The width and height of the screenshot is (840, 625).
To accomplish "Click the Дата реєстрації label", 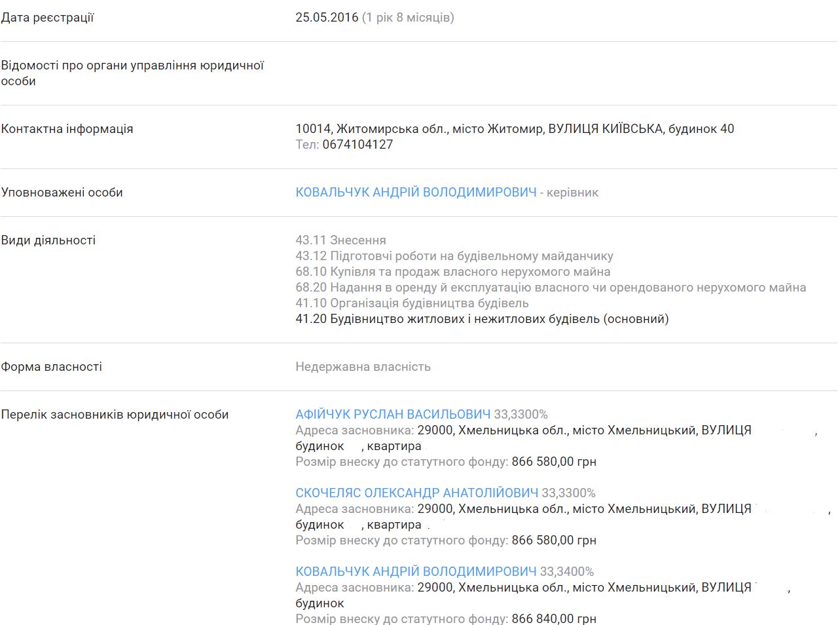I will pyautogui.click(x=47, y=18).
